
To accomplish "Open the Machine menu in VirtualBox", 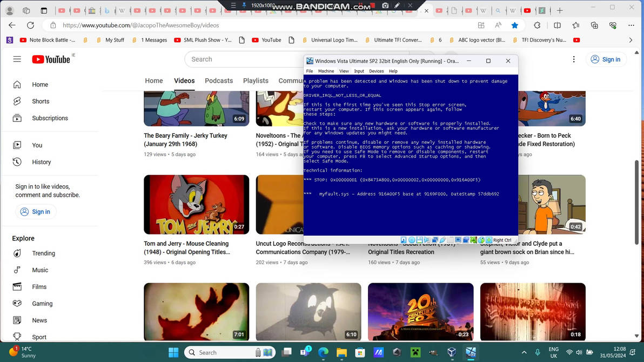I will coord(326,71).
